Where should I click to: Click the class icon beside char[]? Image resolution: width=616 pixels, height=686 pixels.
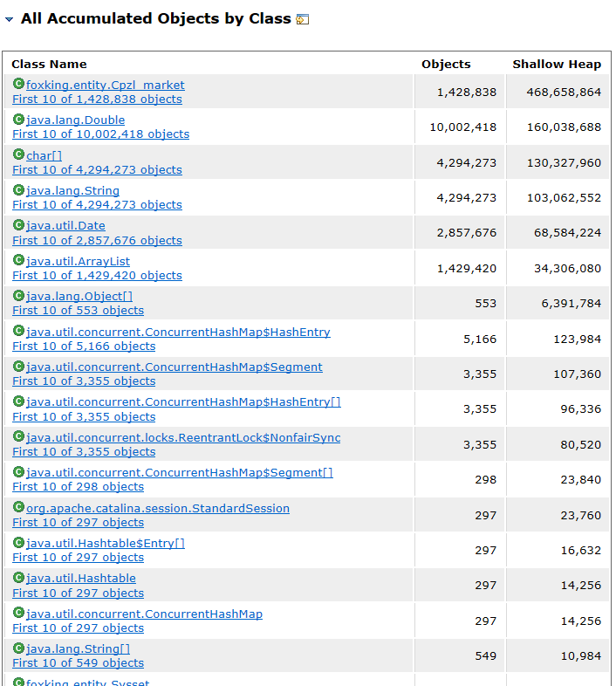coord(18,154)
